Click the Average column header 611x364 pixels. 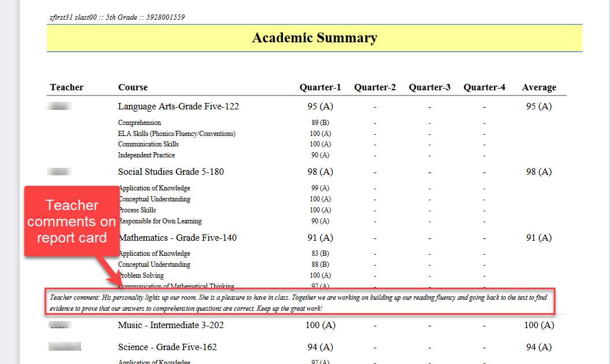(539, 87)
